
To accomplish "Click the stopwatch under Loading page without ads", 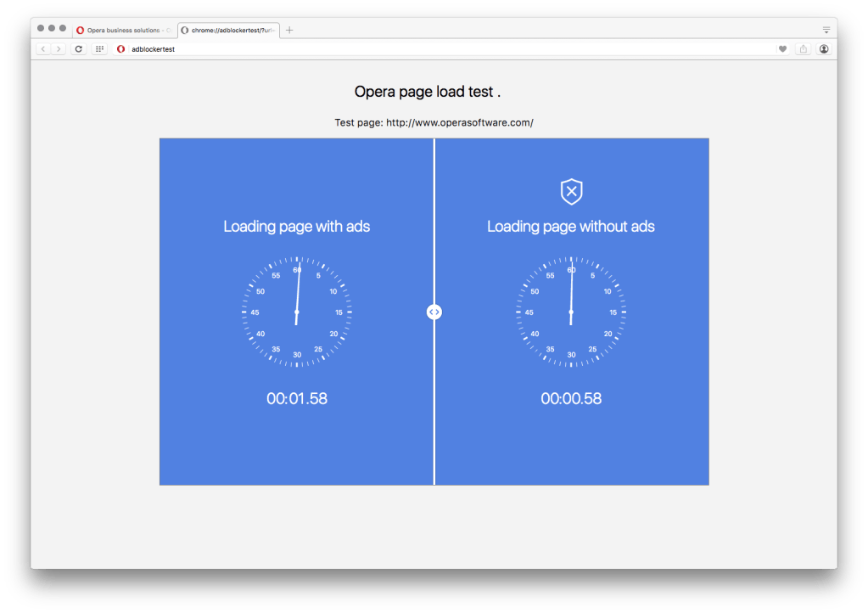I will (571, 312).
